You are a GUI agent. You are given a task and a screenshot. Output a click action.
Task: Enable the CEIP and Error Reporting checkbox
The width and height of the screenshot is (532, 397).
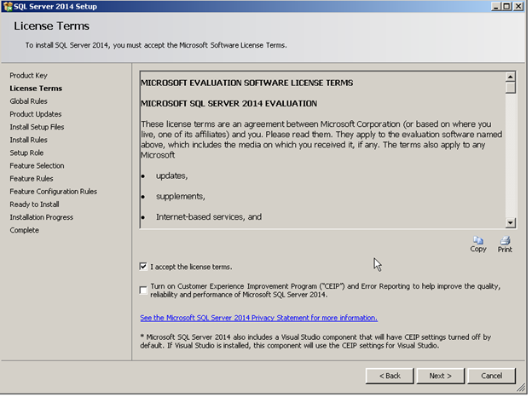(x=144, y=292)
